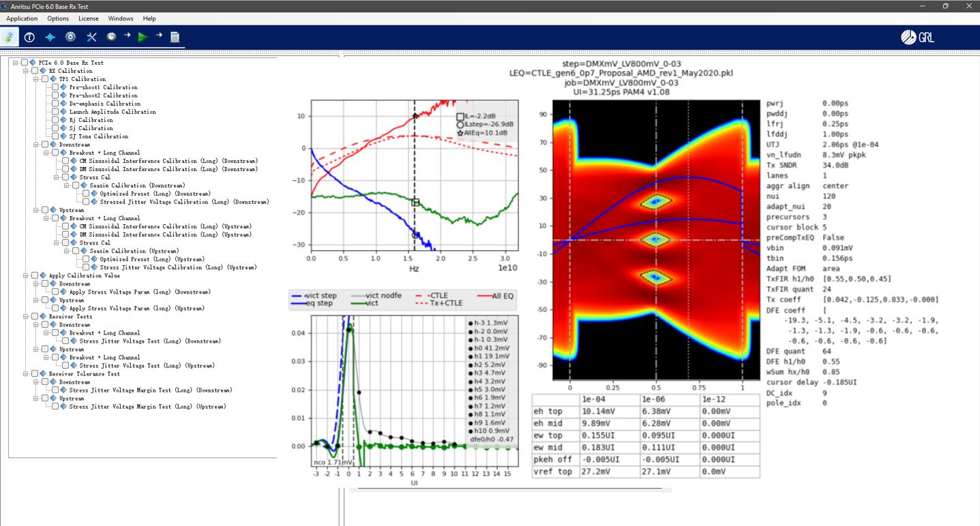Viewport: 980px width, 526px height.
Task: Open the report document icon
Action: [175, 37]
